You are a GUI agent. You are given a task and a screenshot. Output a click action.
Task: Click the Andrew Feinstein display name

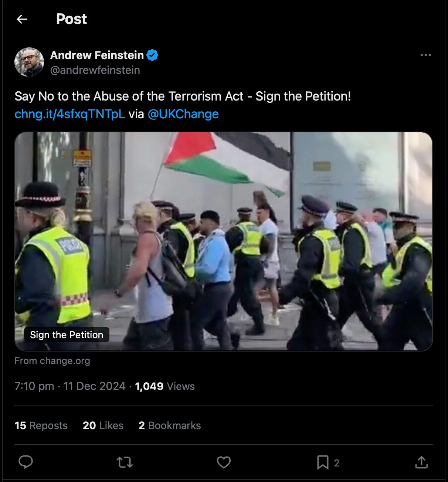[x=97, y=55]
